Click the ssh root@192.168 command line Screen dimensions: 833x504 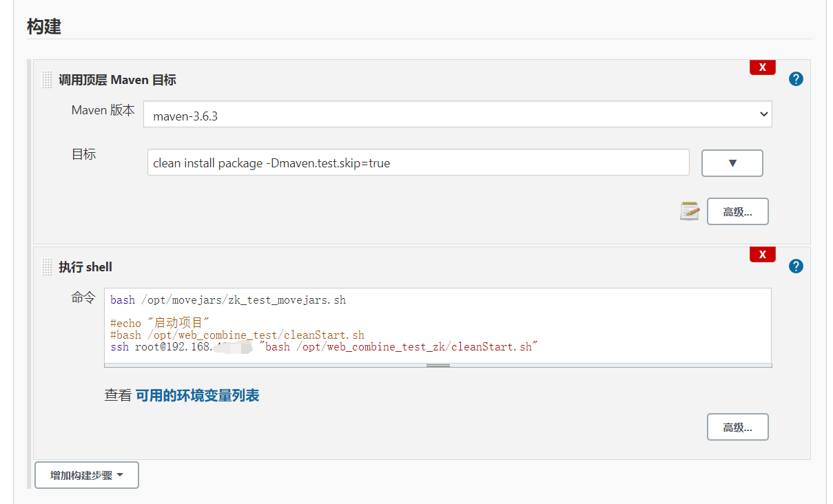(324, 347)
